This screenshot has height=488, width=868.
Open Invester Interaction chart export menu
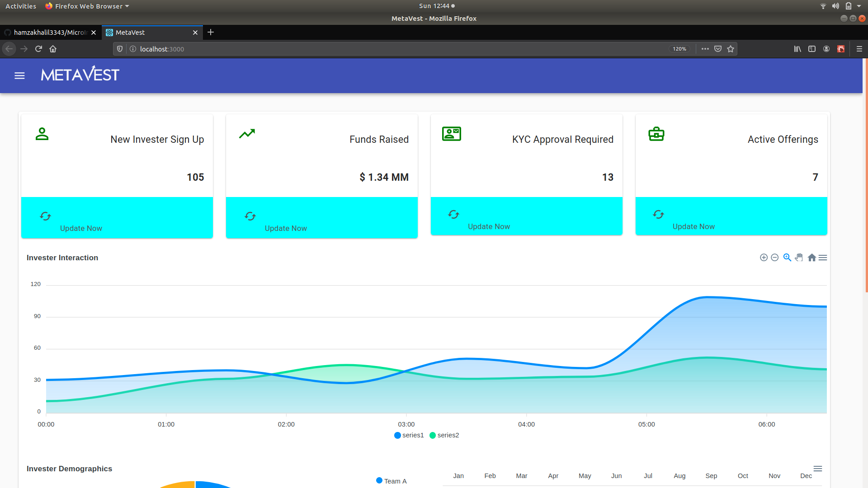[823, 258]
